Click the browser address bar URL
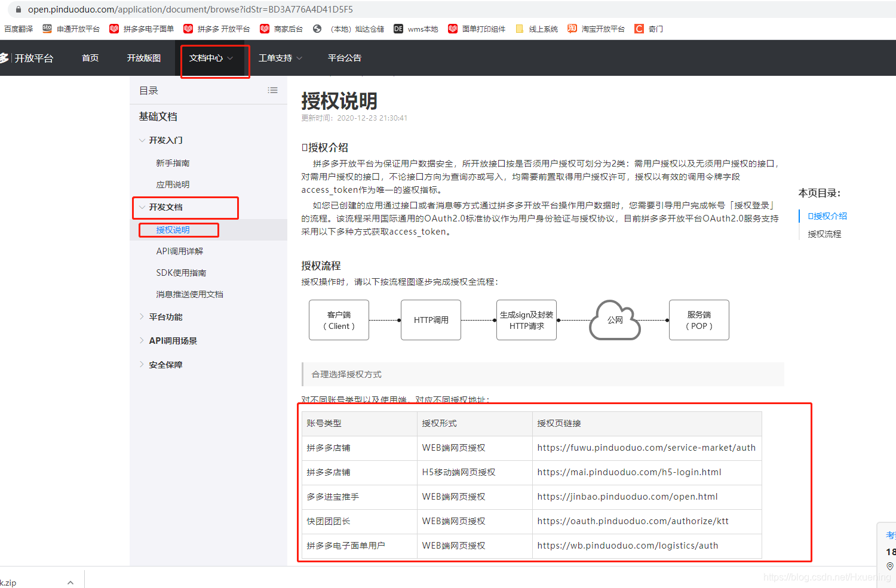The width and height of the screenshot is (896, 588). 191,10
